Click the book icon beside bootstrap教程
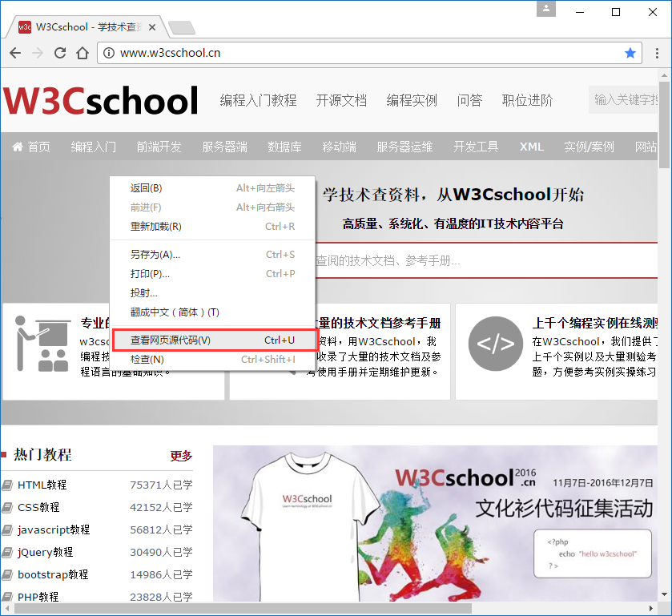Viewport: 672px width, 616px height. (7, 574)
